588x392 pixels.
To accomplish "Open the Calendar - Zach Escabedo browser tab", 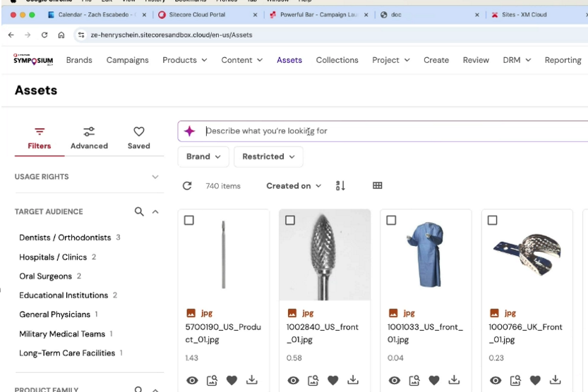I will (97, 15).
